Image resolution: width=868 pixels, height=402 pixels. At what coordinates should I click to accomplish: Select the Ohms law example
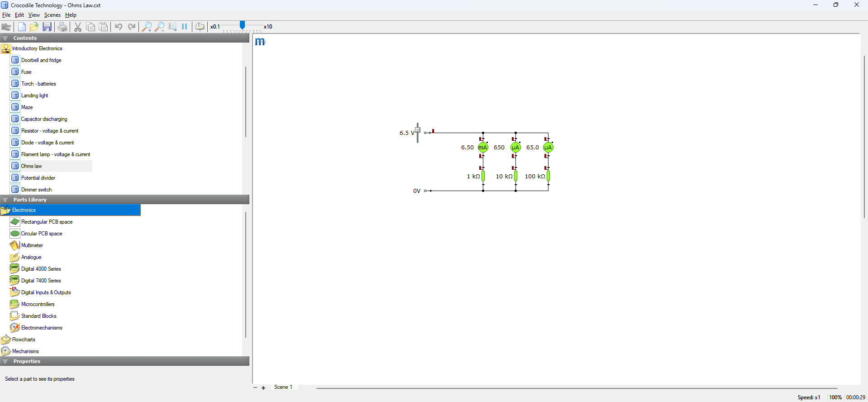pyautogui.click(x=51, y=166)
